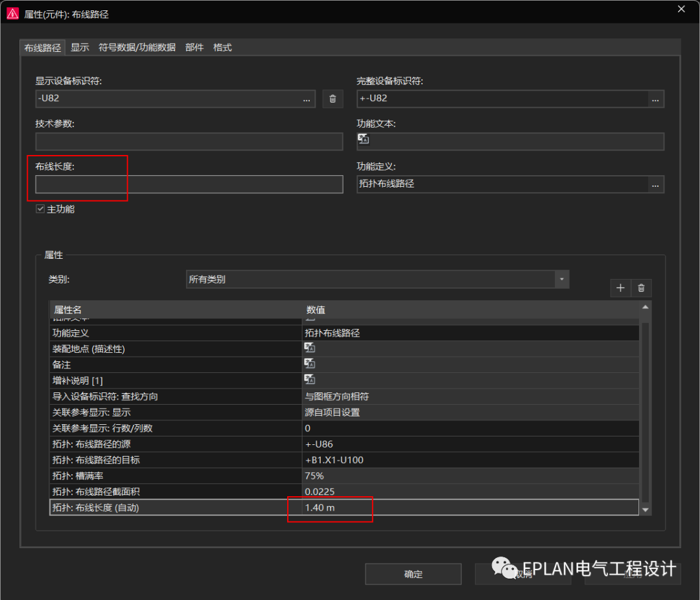Click the scrollbar down arrow in property table

(x=645, y=510)
